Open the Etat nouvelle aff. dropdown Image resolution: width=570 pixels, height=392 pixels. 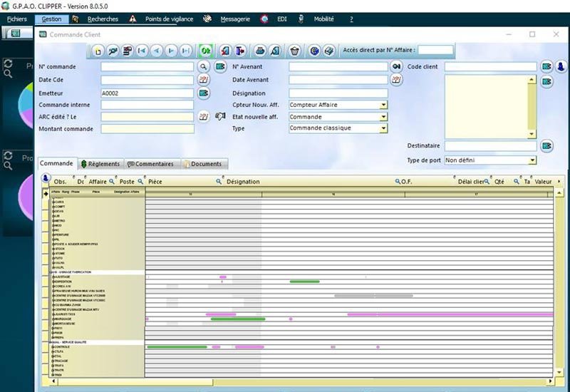(383, 117)
